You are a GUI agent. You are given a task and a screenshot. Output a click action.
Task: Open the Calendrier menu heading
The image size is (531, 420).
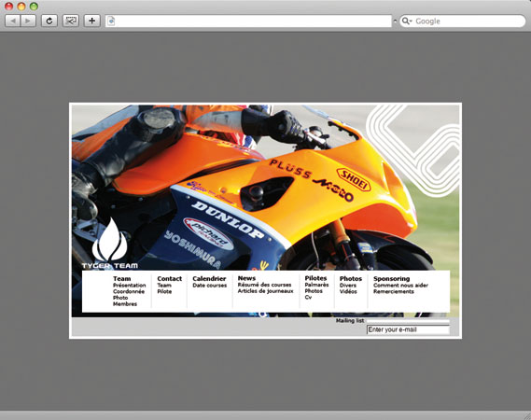point(209,279)
